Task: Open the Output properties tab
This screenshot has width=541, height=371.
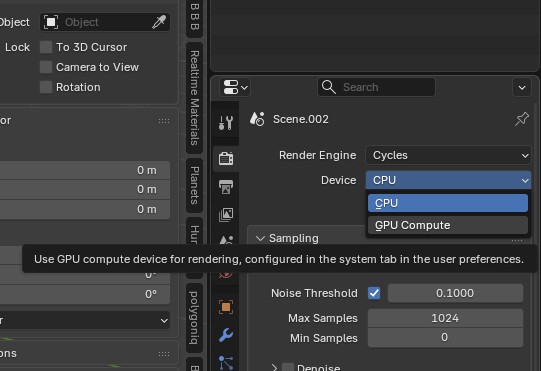Action: coord(226,187)
